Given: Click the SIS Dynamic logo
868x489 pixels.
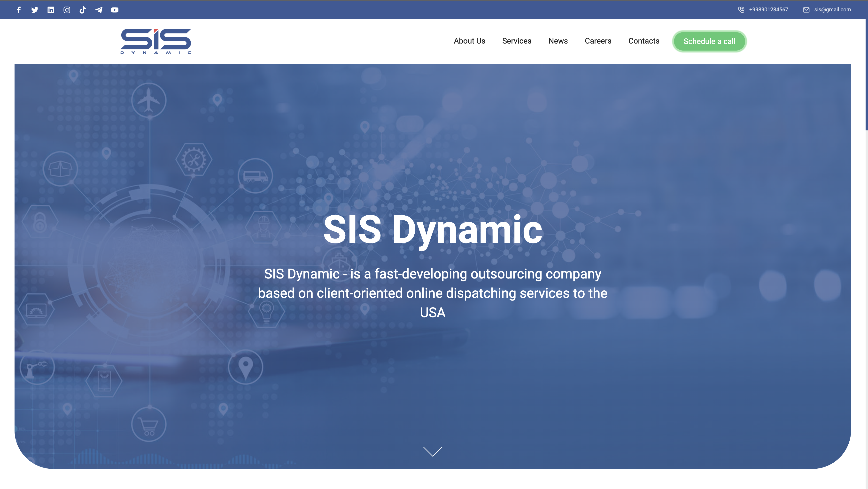Looking at the screenshot, I should pyautogui.click(x=156, y=41).
